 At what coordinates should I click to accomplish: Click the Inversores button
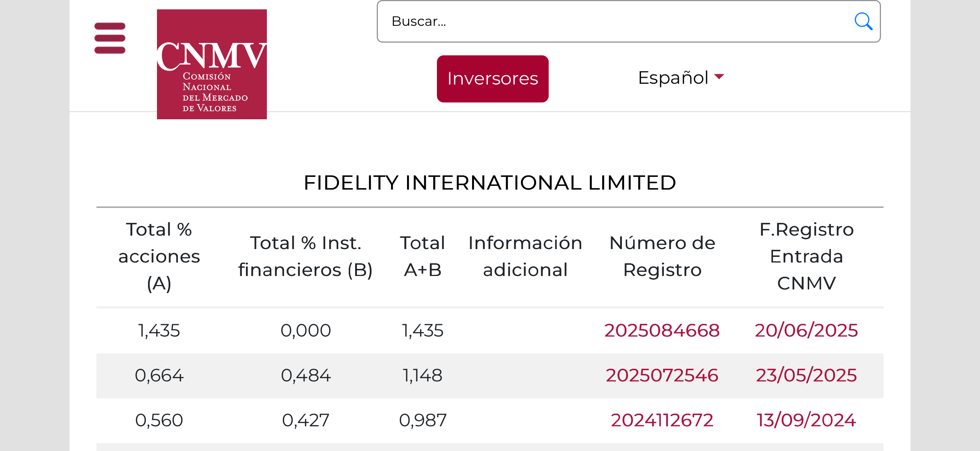pyautogui.click(x=492, y=79)
